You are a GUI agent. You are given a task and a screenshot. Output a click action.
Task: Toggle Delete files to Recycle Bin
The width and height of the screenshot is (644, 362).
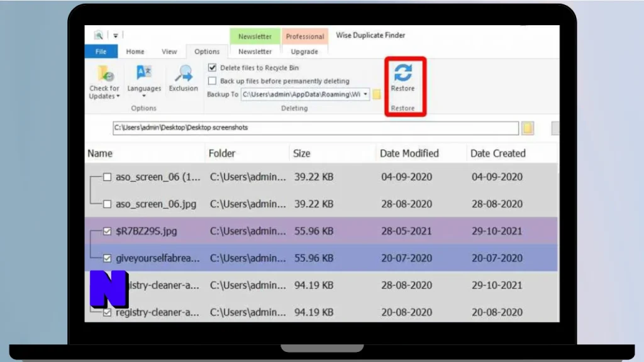coord(212,68)
